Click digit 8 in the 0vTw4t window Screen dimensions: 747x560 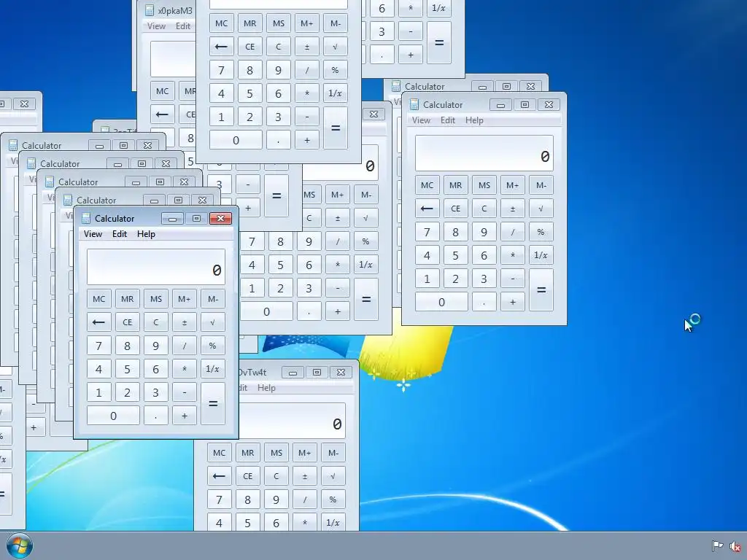tap(247, 499)
